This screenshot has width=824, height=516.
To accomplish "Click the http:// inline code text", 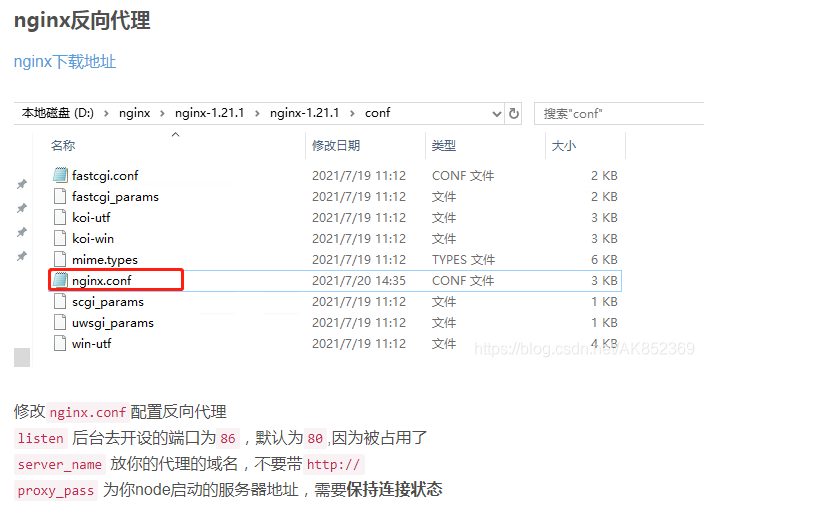I will (x=333, y=465).
